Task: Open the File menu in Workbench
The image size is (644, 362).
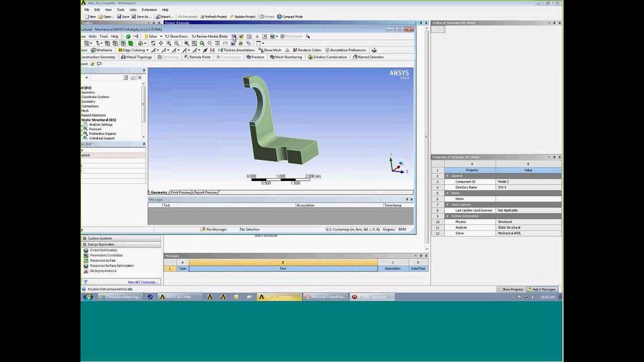Action: pos(87,10)
